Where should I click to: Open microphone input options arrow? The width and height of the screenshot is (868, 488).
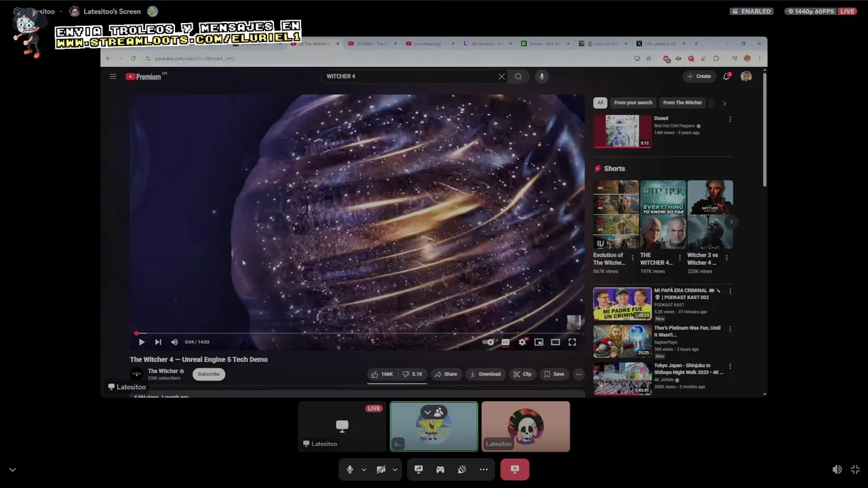point(363,469)
